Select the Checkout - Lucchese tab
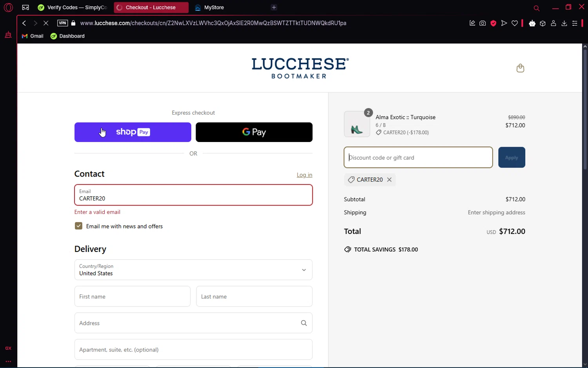The image size is (588, 368). pos(151,7)
